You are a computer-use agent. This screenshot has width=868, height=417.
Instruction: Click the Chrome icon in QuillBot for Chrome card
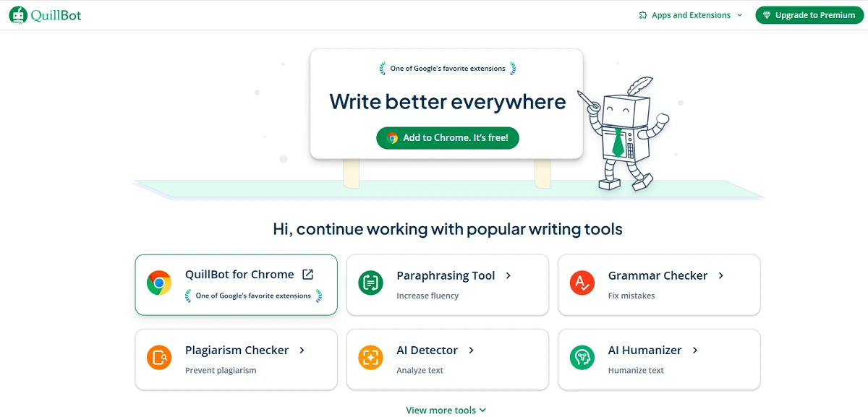(158, 283)
